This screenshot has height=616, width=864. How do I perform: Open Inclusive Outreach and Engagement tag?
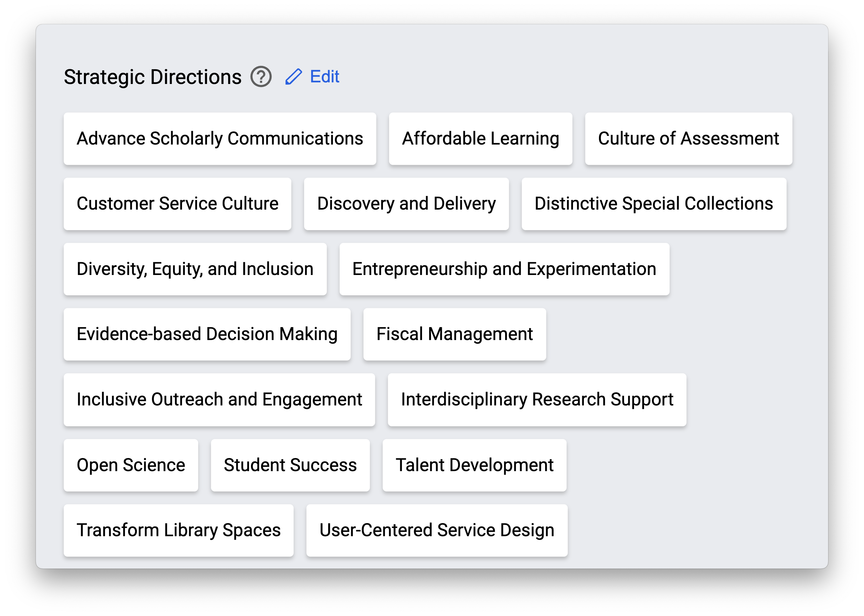pyautogui.click(x=219, y=399)
